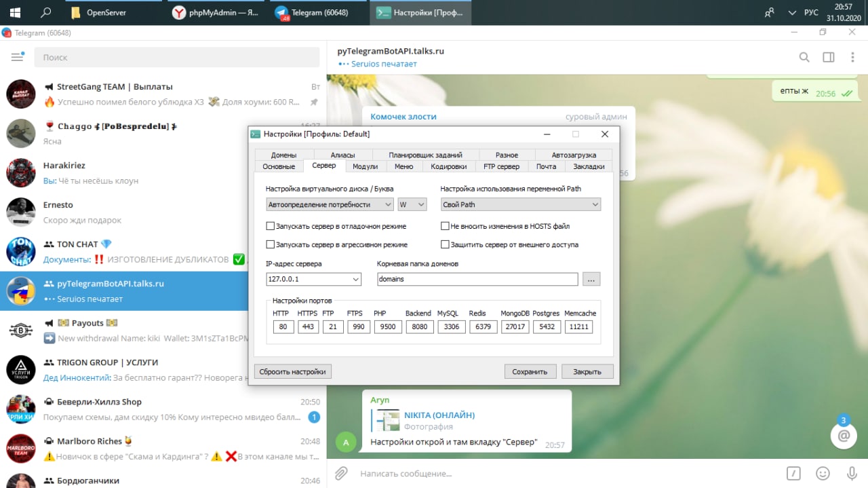
Task: Click 'Сбросить настройки' button
Action: (x=293, y=371)
